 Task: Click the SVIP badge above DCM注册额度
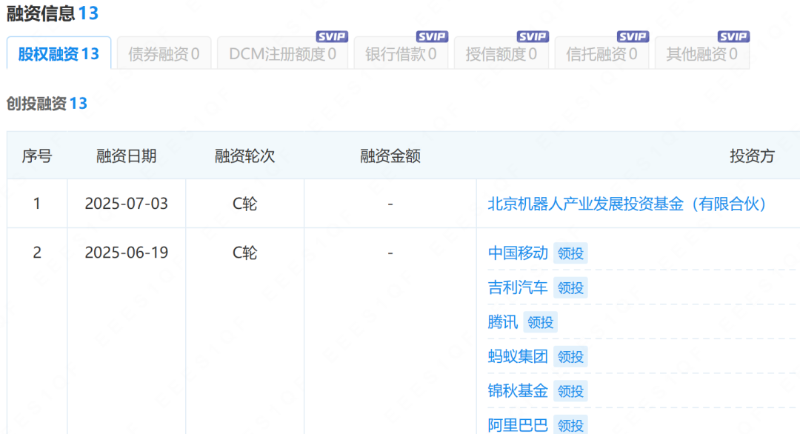(332, 36)
